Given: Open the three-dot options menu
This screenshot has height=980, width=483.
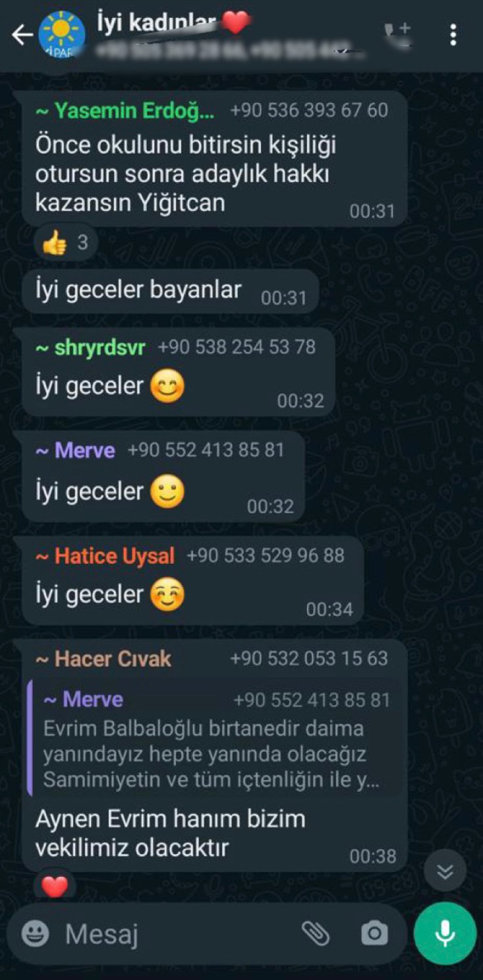Looking at the screenshot, I should pos(453,35).
